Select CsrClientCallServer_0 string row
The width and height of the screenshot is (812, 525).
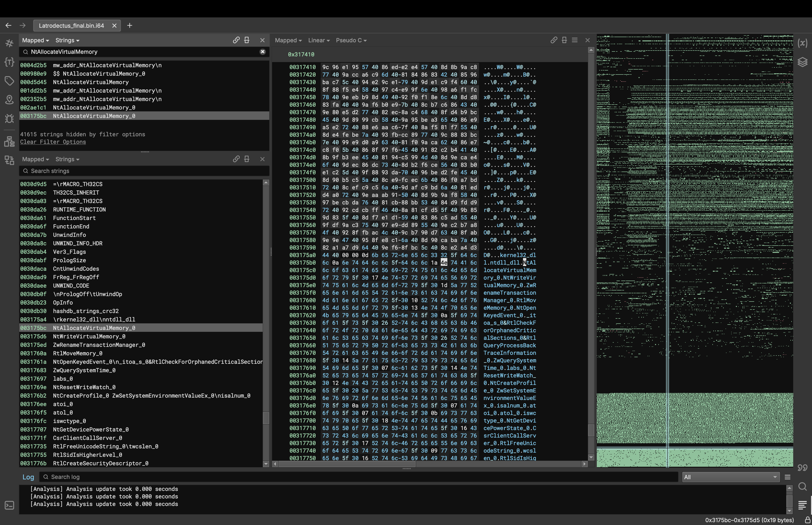coord(141,438)
